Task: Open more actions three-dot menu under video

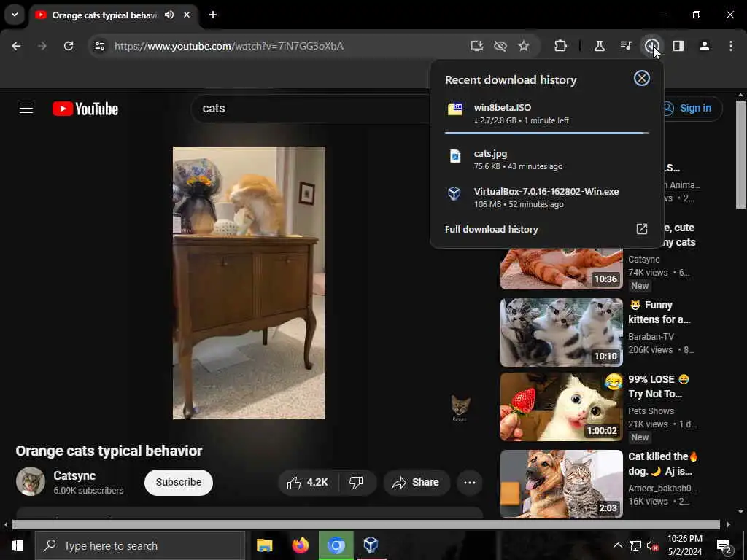Action: coord(470,483)
